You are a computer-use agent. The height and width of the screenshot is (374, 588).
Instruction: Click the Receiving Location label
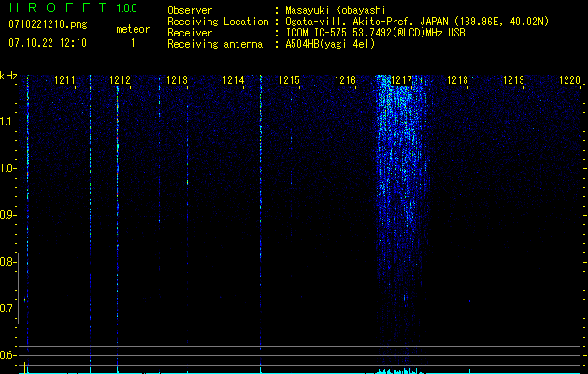pyautogui.click(x=218, y=22)
